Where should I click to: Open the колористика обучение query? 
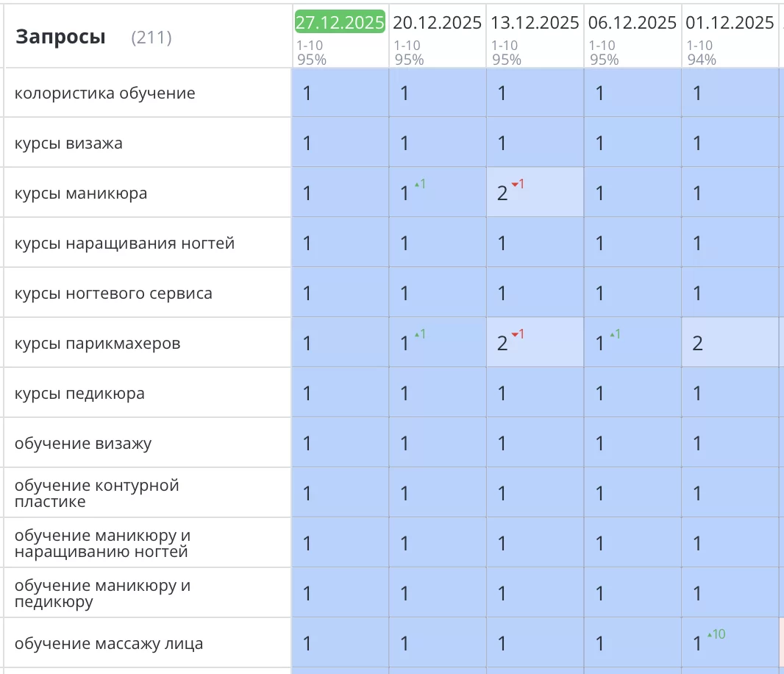click(104, 93)
